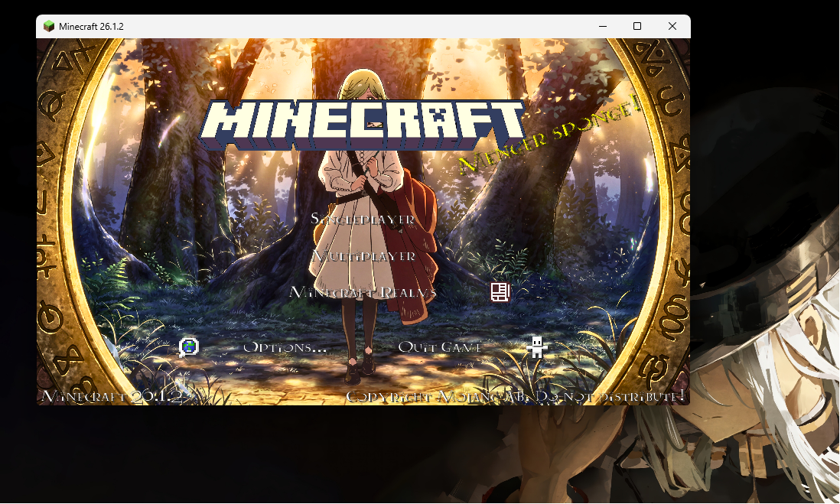Maximize the Minecraft window
The height and width of the screenshot is (504, 840).
coord(637,26)
